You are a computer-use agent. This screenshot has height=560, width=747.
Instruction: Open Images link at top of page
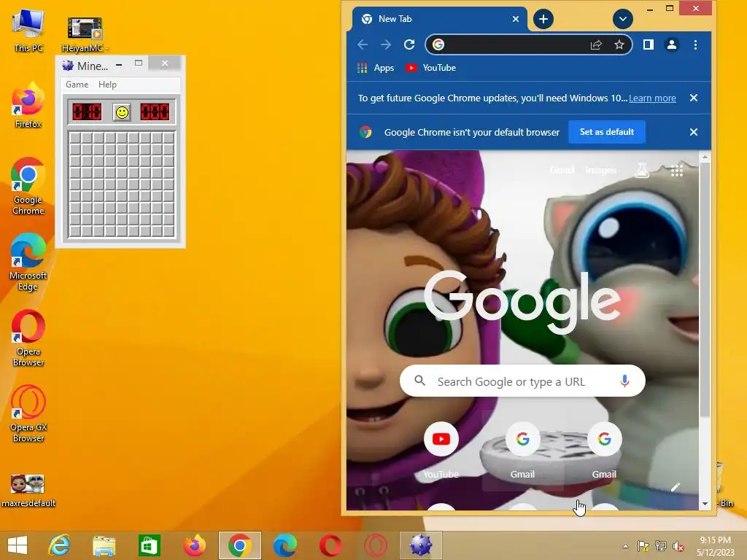tap(601, 170)
